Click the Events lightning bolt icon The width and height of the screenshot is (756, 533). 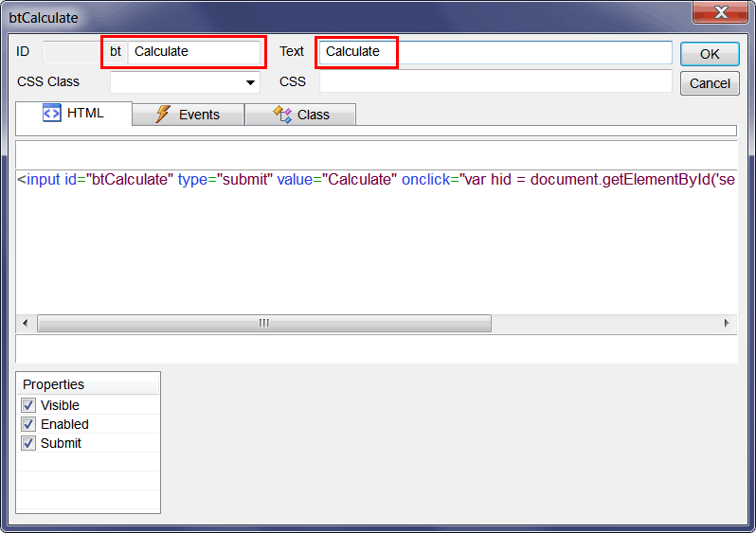point(163,115)
